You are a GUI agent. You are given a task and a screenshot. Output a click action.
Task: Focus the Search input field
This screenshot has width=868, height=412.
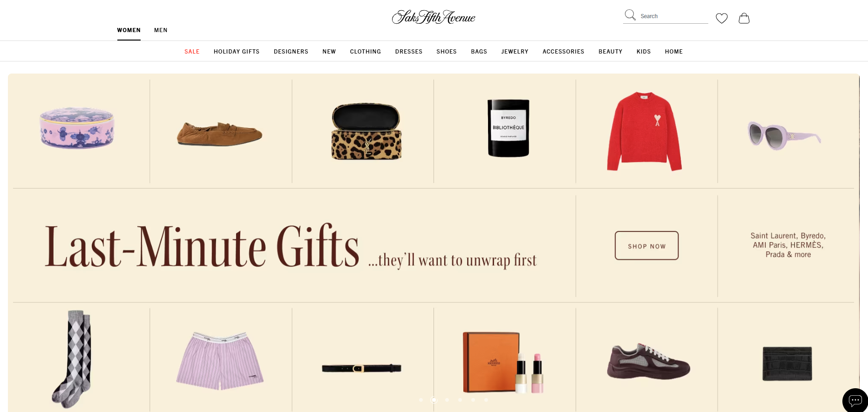[x=673, y=16]
